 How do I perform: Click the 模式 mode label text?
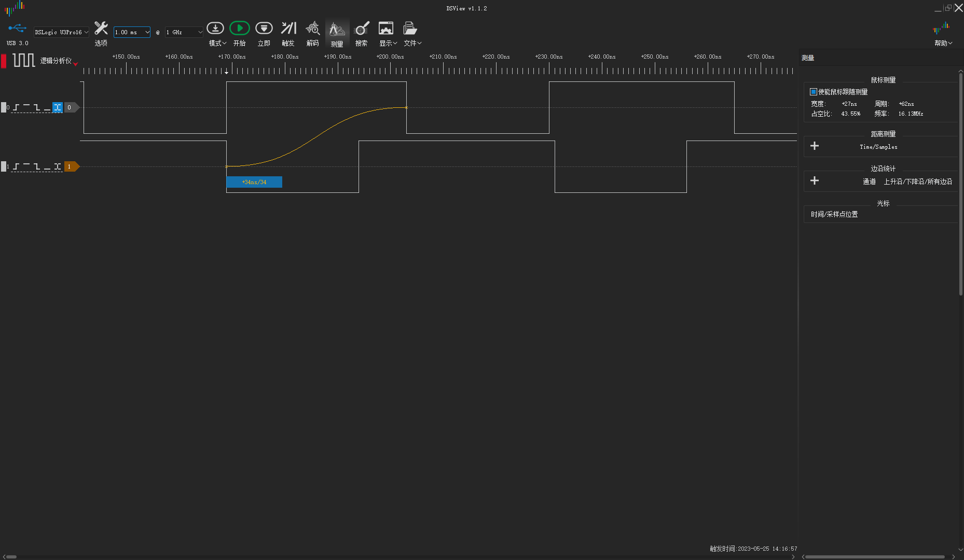click(215, 43)
